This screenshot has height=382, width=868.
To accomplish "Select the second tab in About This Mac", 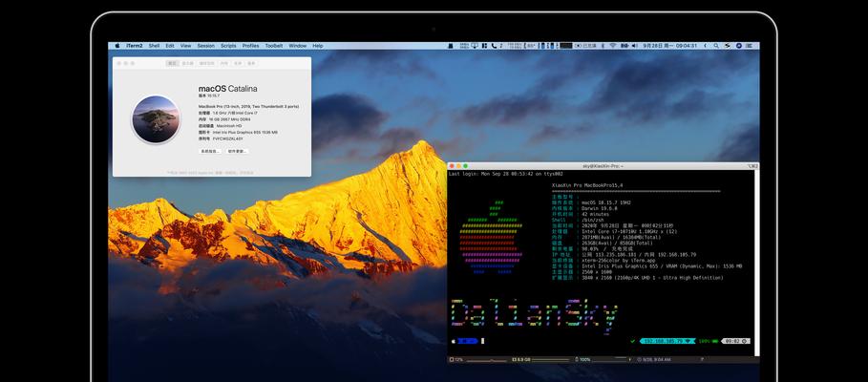I will [x=188, y=64].
